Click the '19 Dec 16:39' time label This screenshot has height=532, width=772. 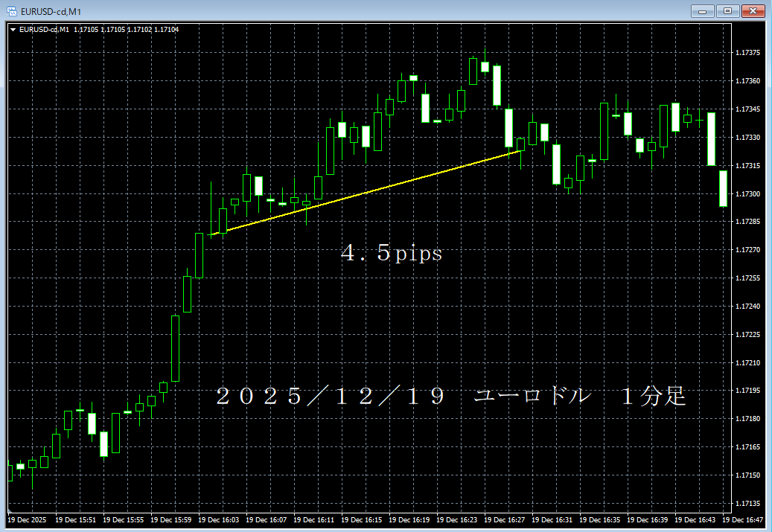coord(648,519)
